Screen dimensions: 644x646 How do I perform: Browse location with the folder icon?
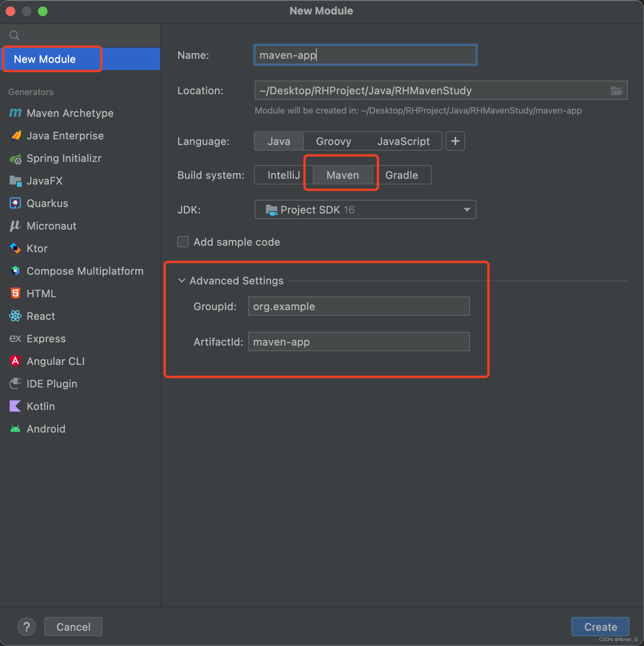tap(617, 91)
